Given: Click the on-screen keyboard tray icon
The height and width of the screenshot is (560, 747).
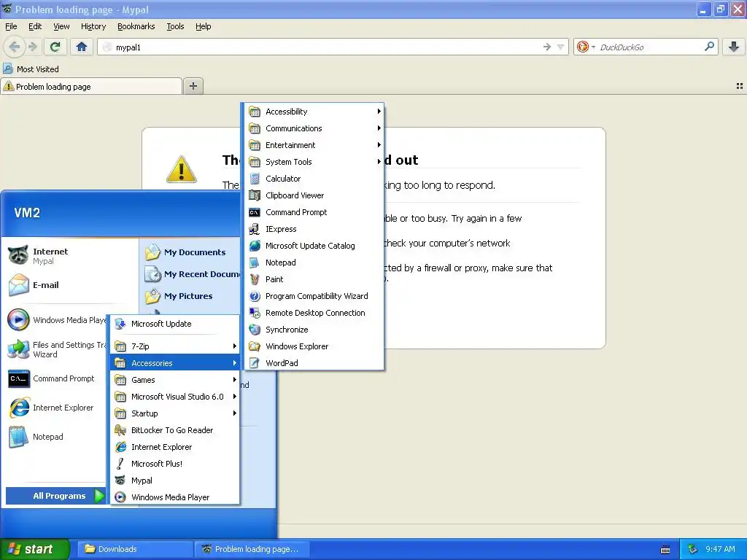Looking at the screenshot, I should (665, 550).
